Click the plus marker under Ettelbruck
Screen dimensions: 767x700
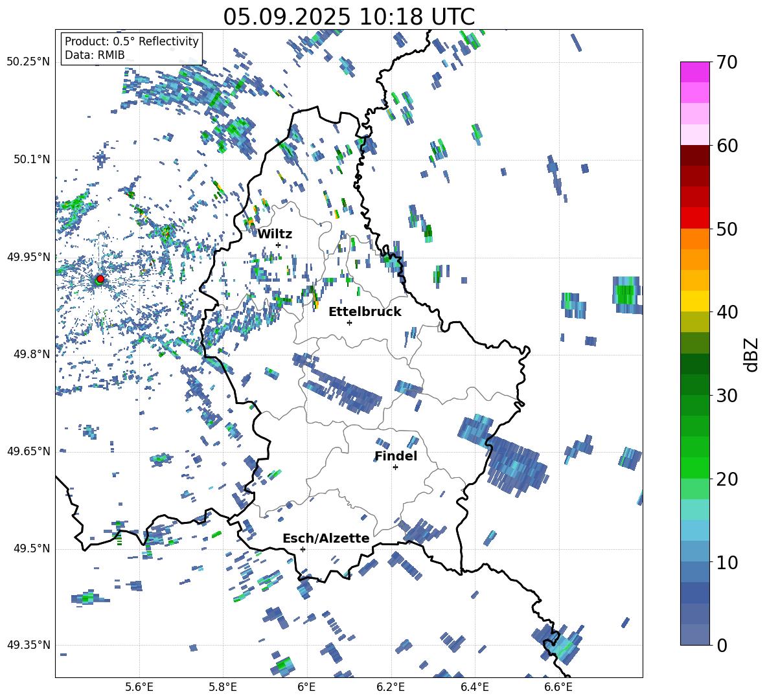[x=349, y=322]
